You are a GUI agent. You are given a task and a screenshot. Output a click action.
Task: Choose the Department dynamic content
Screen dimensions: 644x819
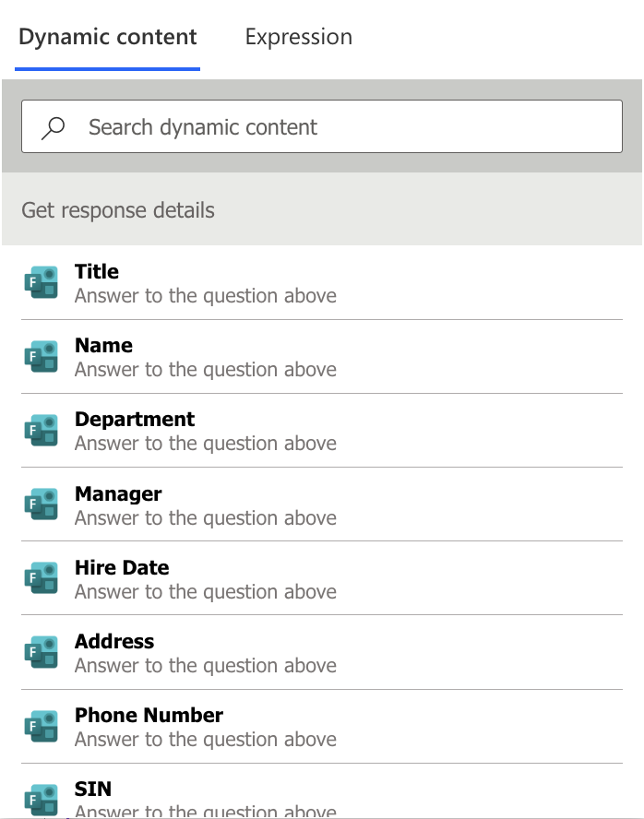point(322,431)
